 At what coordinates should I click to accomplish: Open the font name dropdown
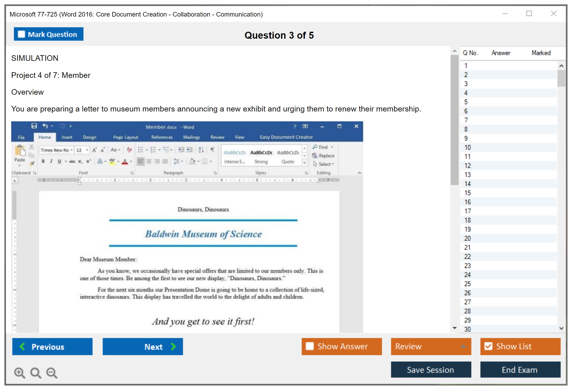point(71,150)
